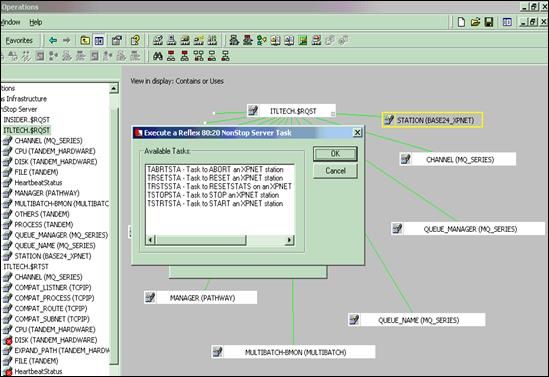This screenshot has width=549, height=377.
Task: Click the binoculars find icon
Action: [158, 56]
